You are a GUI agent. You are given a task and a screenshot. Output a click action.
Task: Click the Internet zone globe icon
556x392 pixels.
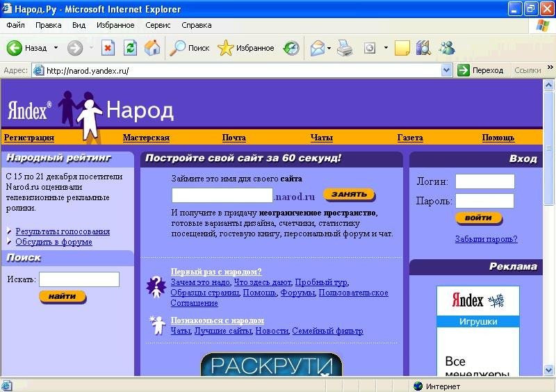pyautogui.click(x=418, y=386)
